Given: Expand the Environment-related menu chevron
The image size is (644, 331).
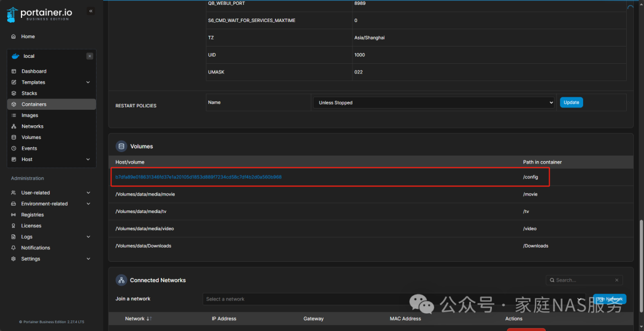Looking at the screenshot, I should click(x=88, y=204).
